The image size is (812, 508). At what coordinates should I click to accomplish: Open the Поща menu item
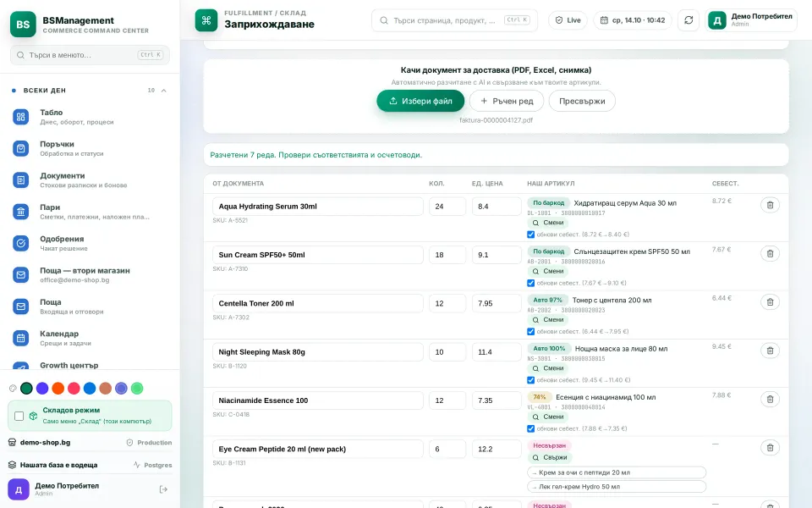(90, 306)
